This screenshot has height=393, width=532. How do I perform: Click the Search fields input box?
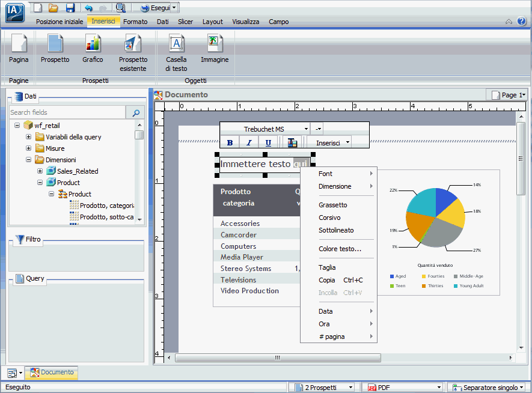67,112
